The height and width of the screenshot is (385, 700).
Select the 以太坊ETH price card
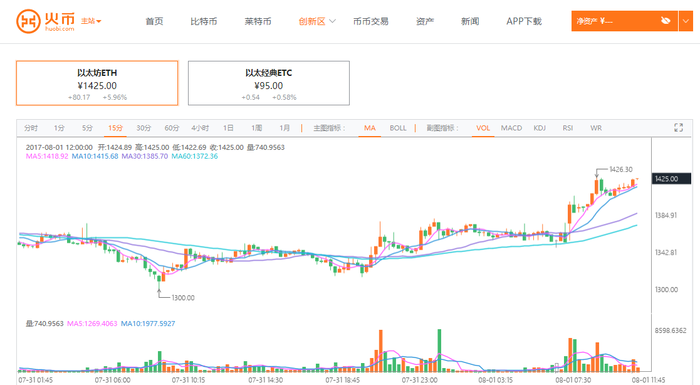pyautogui.click(x=97, y=83)
